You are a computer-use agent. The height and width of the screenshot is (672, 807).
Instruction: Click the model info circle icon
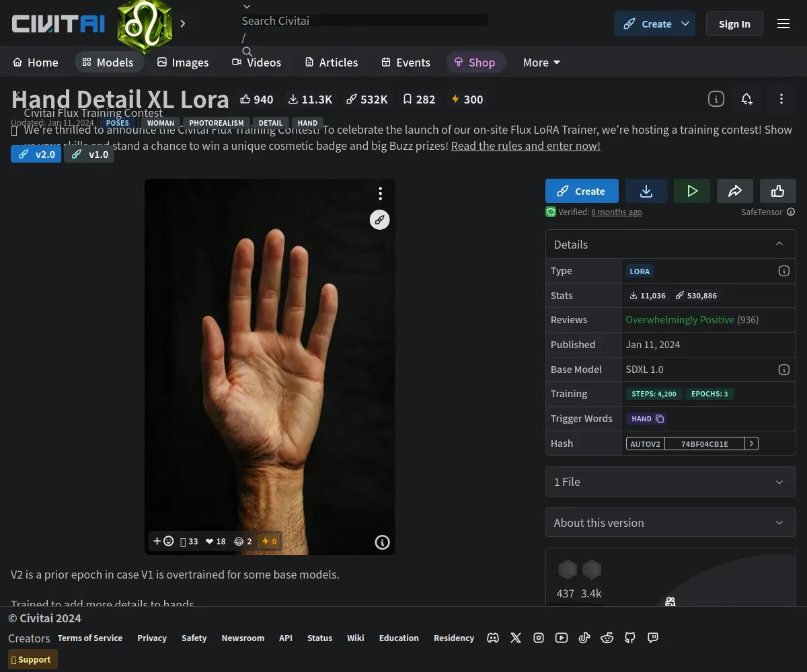[x=716, y=99]
